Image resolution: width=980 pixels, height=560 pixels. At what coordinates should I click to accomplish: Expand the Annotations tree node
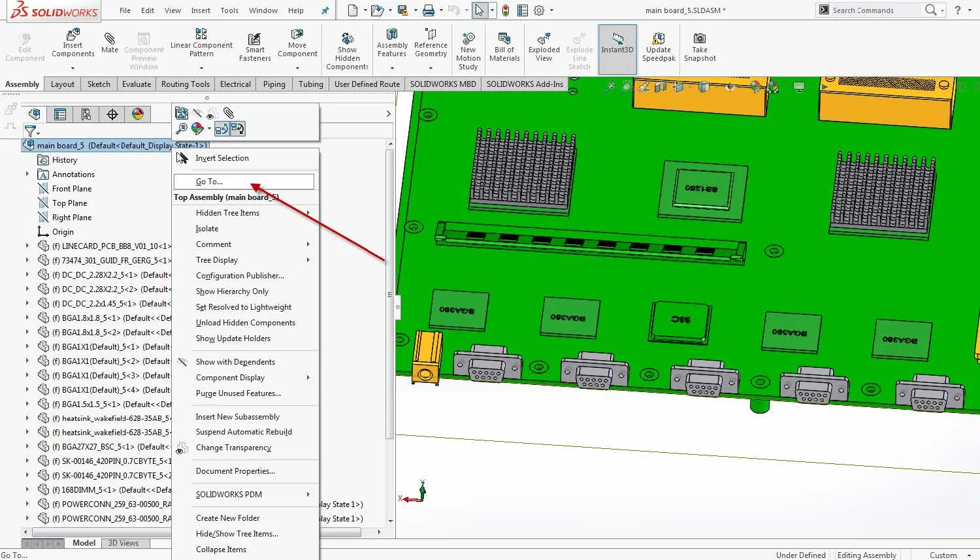click(x=27, y=174)
